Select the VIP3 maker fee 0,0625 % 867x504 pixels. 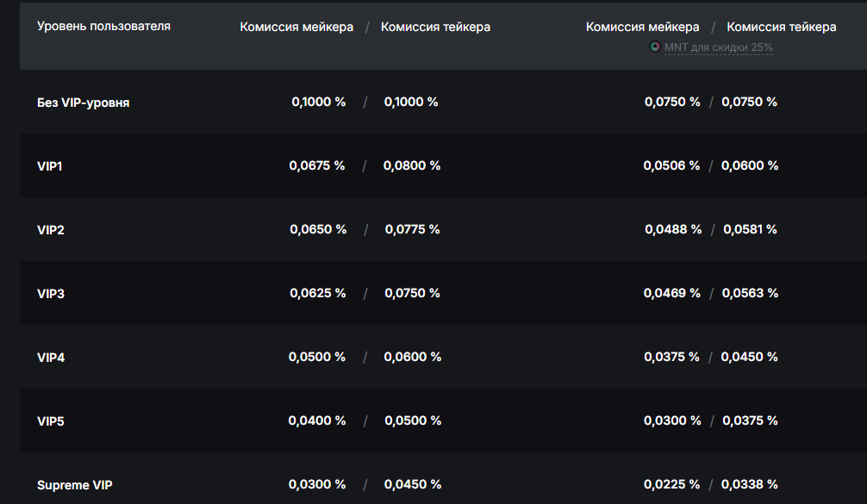(317, 293)
